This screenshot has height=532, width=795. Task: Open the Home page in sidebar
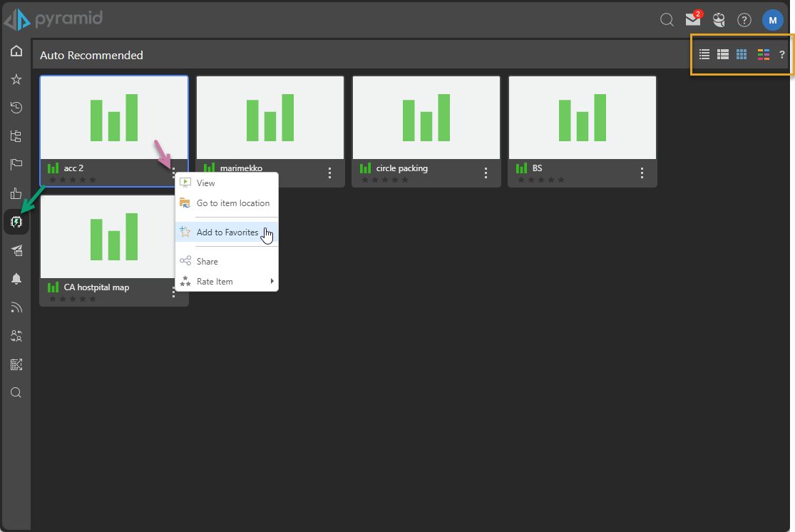(x=16, y=51)
